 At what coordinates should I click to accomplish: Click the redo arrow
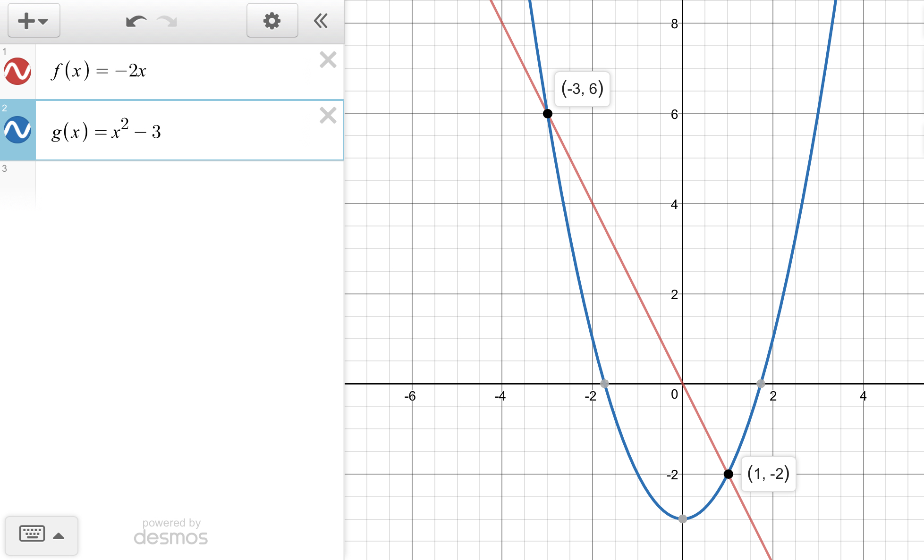(x=167, y=21)
